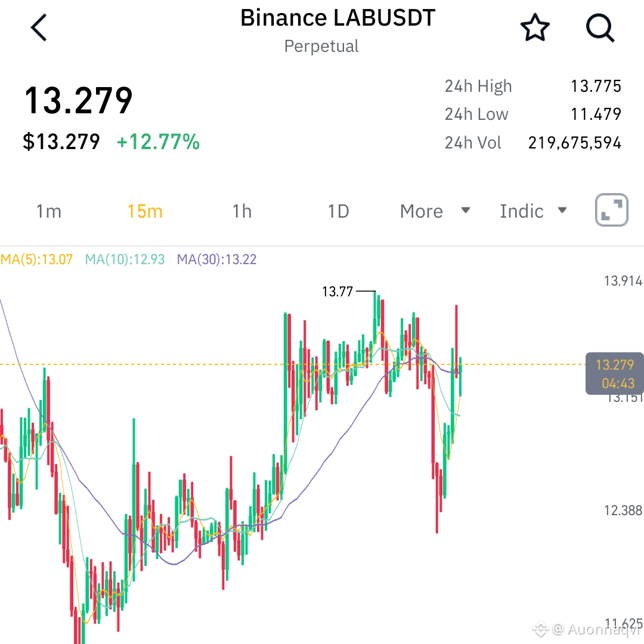
Task: Open the Indic indicators dropdown
Action: pyautogui.click(x=533, y=211)
